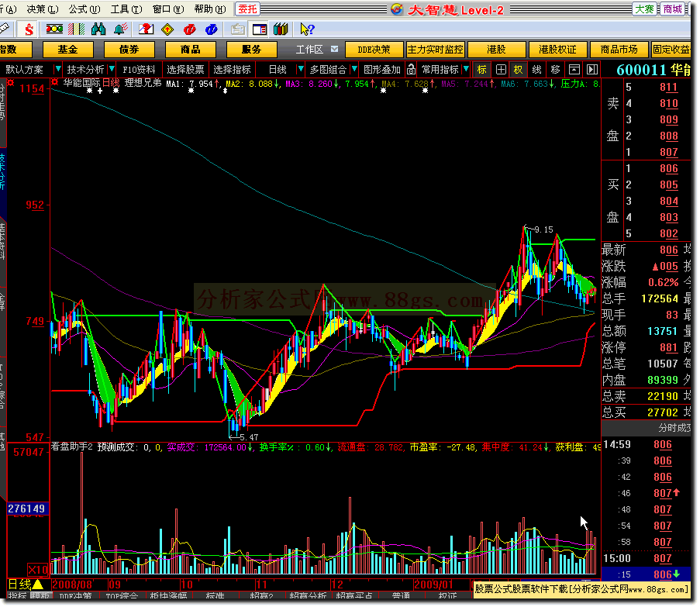
Task: Click the traffic light toolbar icon
Action: (54, 29)
